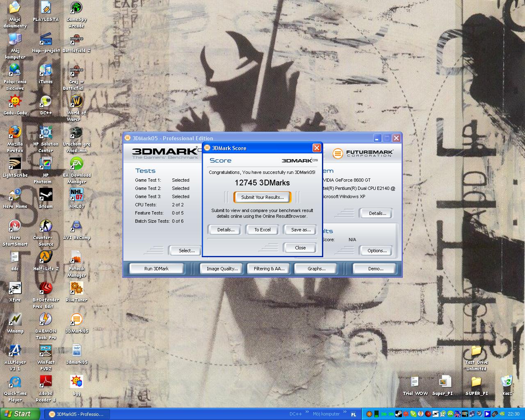Open the Winamp desktop shortcut
The image size is (525, 420).
(15, 323)
